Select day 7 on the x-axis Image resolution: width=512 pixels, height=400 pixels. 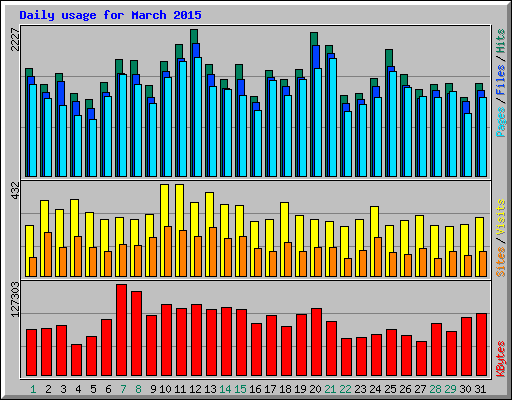123,389
